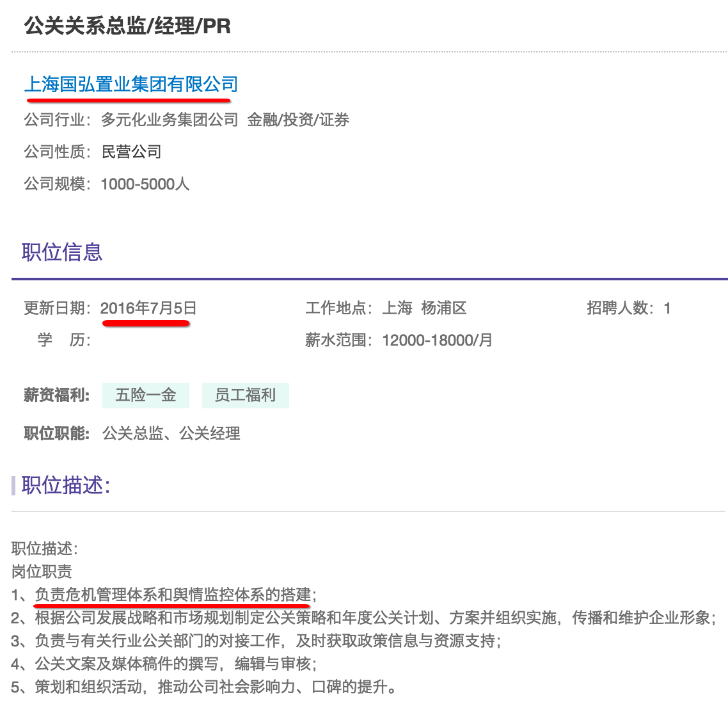Viewport: 728px width, 713px height.
Task: Select the 五险一金 benefit tag
Action: pyautogui.click(x=146, y=396)
